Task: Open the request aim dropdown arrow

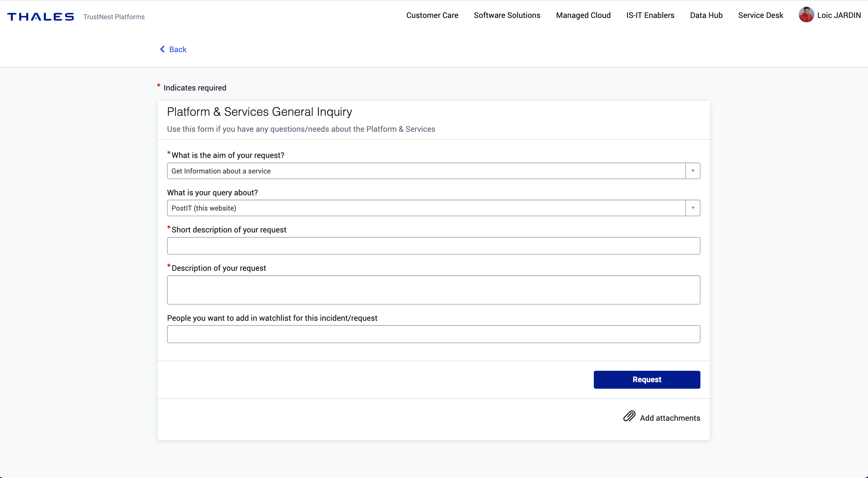Action: pos(693,171)
